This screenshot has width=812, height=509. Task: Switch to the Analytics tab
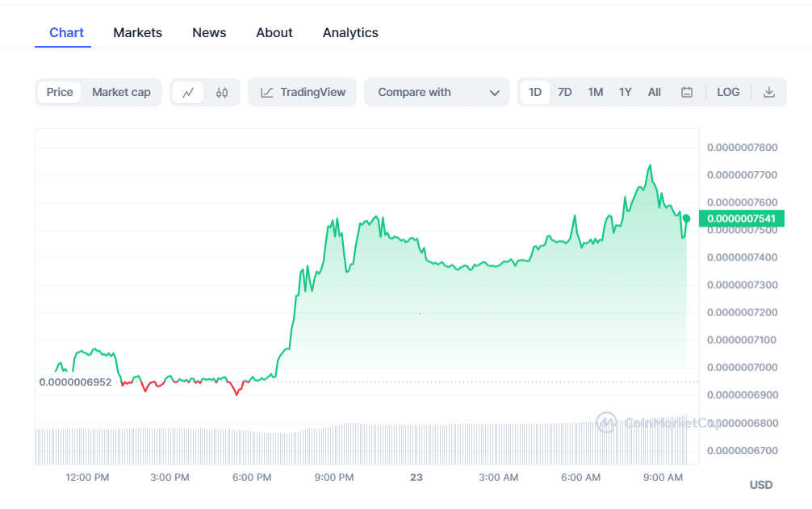point(350,32)
